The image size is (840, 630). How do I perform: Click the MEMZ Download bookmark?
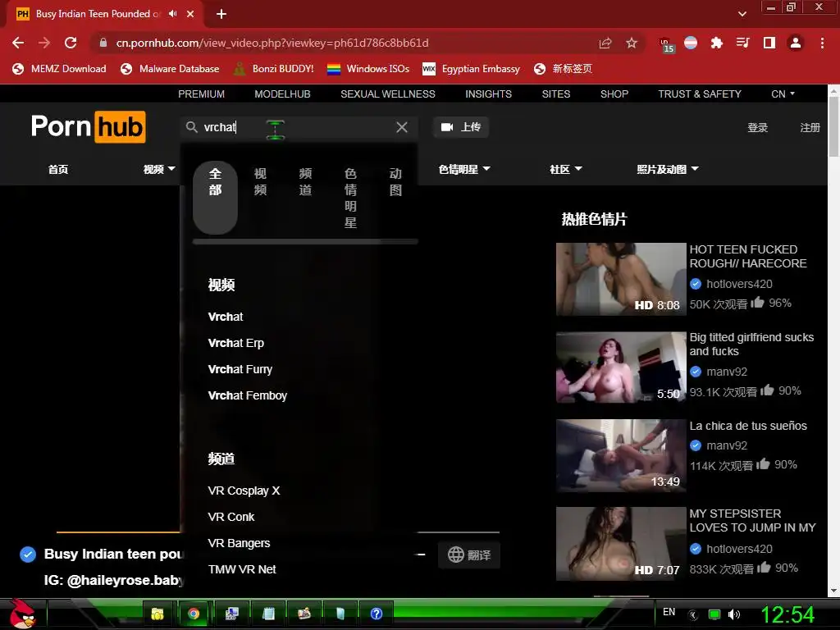59,69
